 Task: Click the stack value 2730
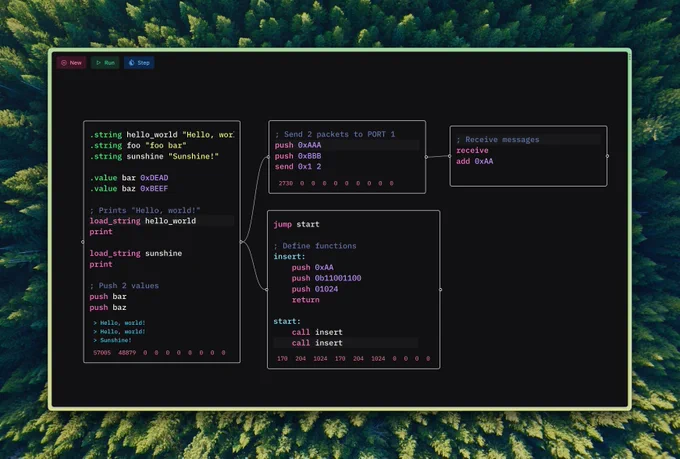point(285,184)
